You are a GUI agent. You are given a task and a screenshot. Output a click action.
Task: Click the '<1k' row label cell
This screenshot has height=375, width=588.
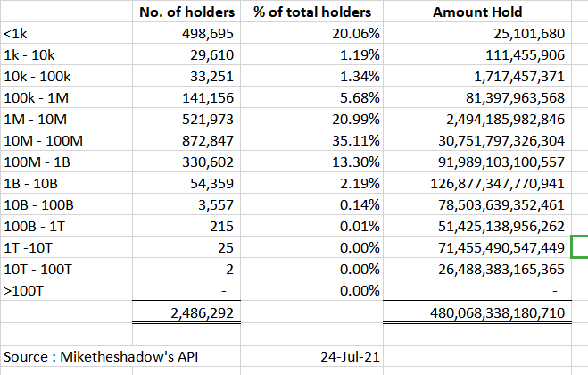66,33
